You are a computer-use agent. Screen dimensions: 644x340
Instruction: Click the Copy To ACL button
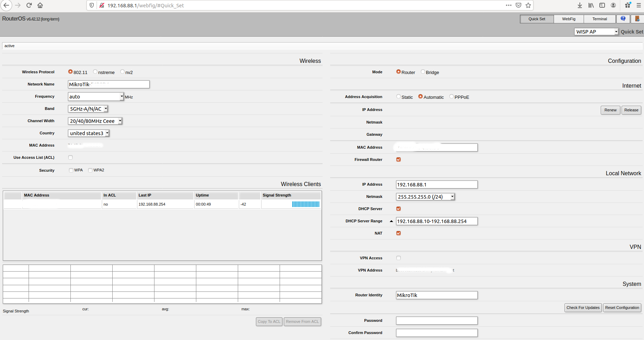click(x=269, y=321)
